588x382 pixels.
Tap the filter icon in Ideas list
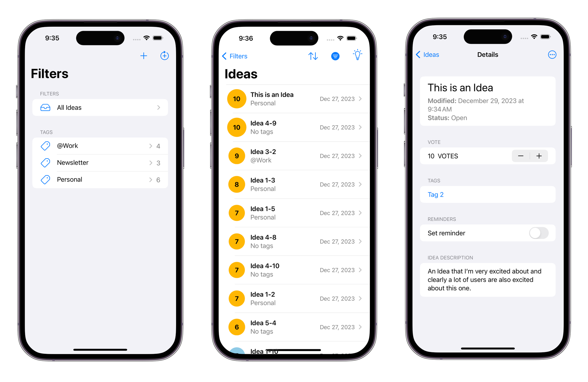(x=335, y=56)
